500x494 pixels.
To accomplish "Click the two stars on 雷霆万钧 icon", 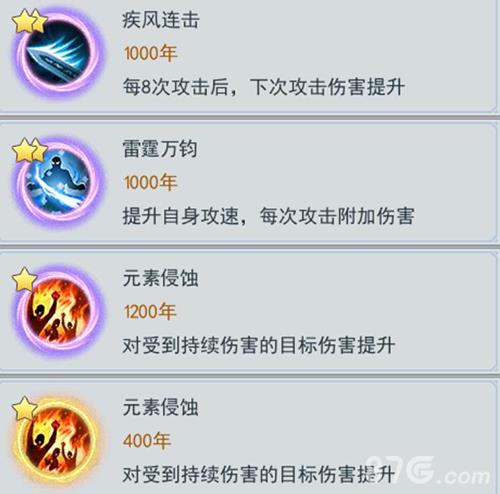I will [29, 150].
